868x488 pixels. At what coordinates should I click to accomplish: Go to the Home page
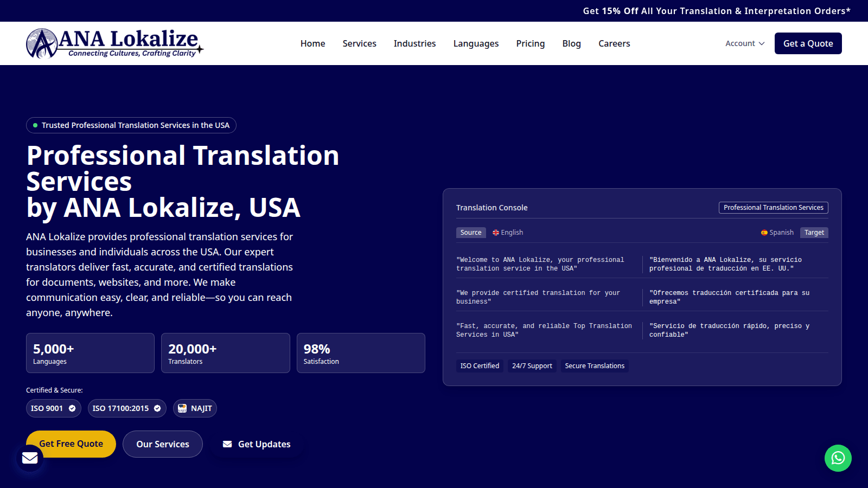click(x=313, y=43)
